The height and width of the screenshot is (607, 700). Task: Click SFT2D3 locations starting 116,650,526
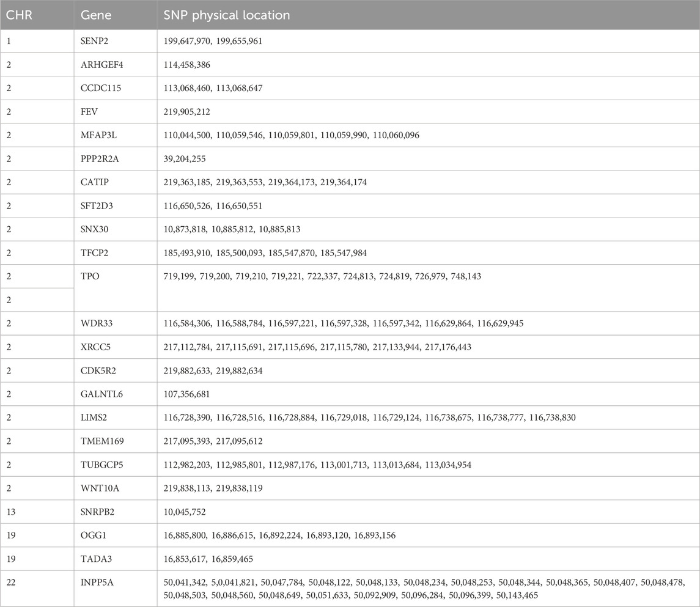(213, 206)
